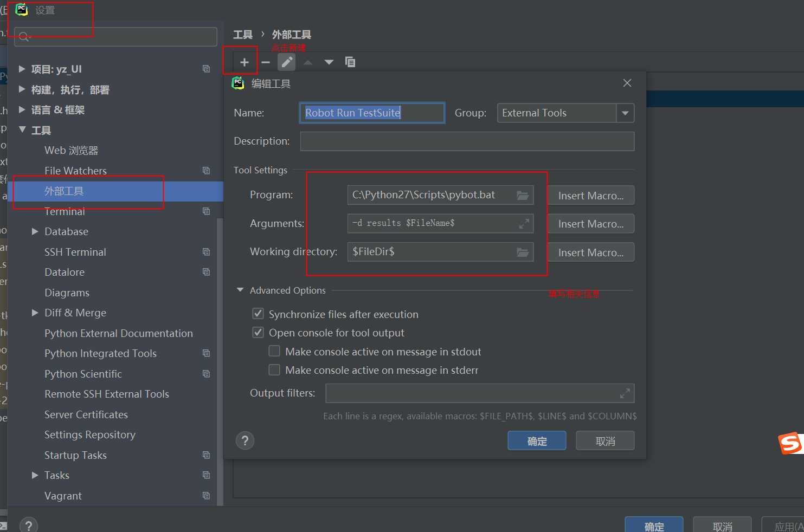Click 确定 in the Settings window
The height and width of the screenshot is (532, 804).
pyautogui.click(x=654, y=525)
